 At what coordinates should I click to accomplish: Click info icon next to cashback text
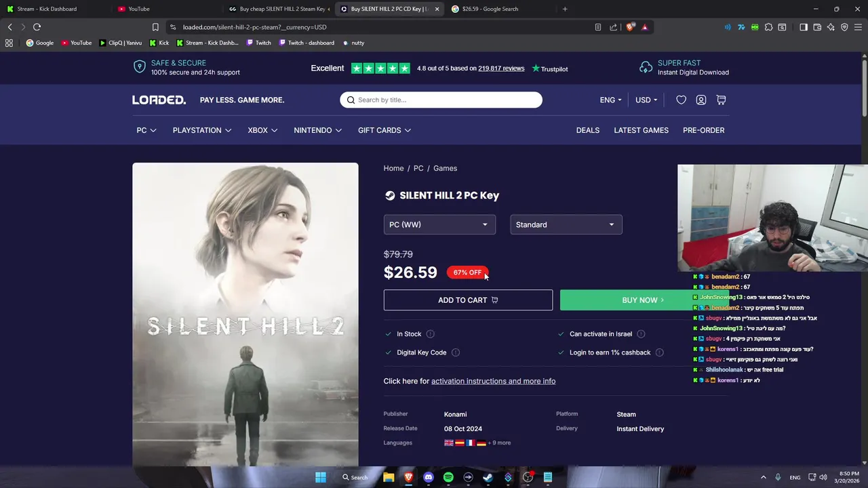pos(659,352)
